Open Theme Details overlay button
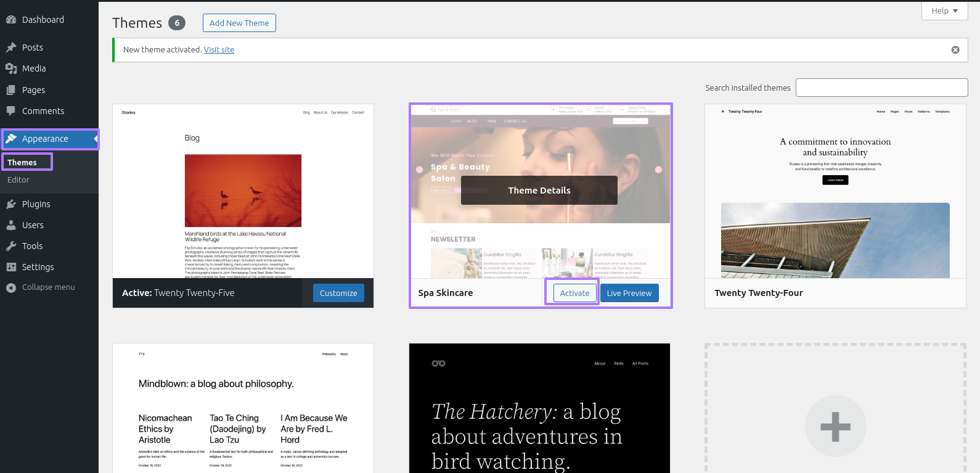Viewport: 980px width, 473px height. [539, 191]
